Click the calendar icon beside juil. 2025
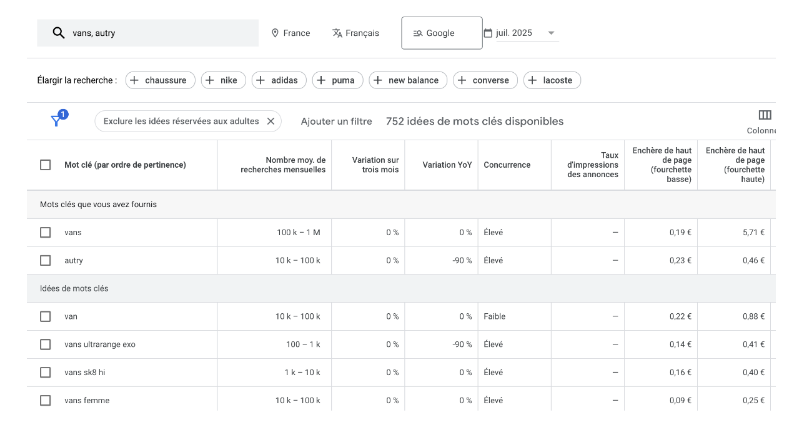The image size is (800, 425). pyautogui.click(x=488, y=33)
